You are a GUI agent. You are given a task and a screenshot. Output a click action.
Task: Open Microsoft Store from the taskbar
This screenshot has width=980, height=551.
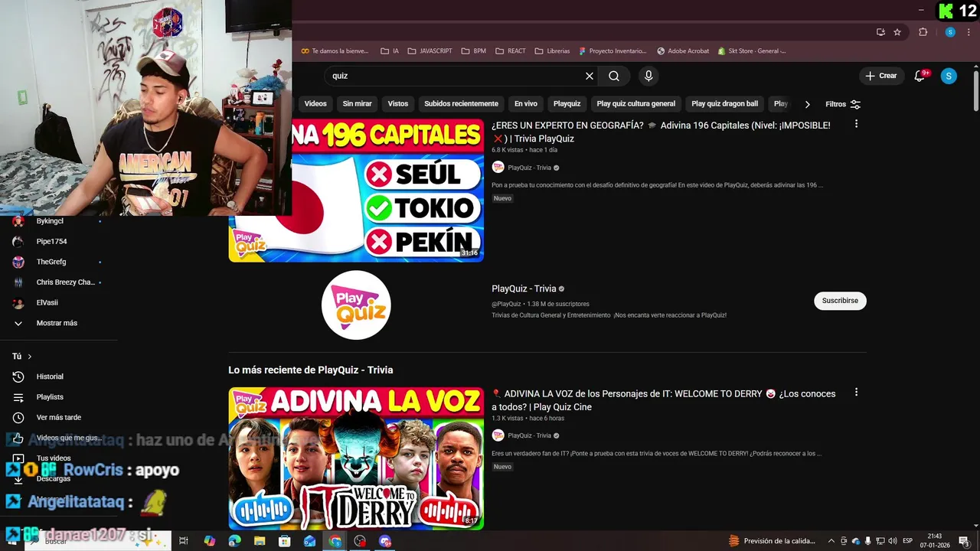pos(285,541)
